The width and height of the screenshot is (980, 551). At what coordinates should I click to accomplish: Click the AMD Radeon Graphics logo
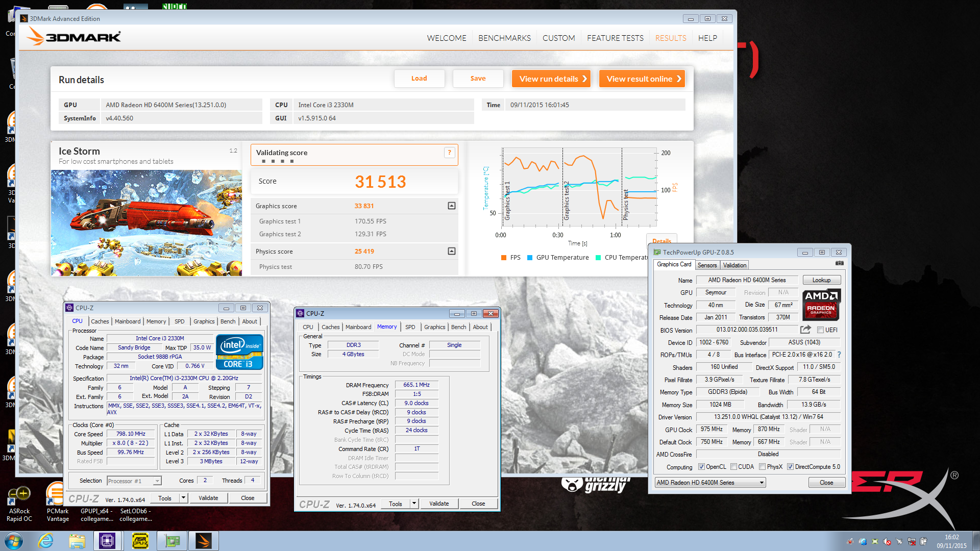[x=821, y=304]
